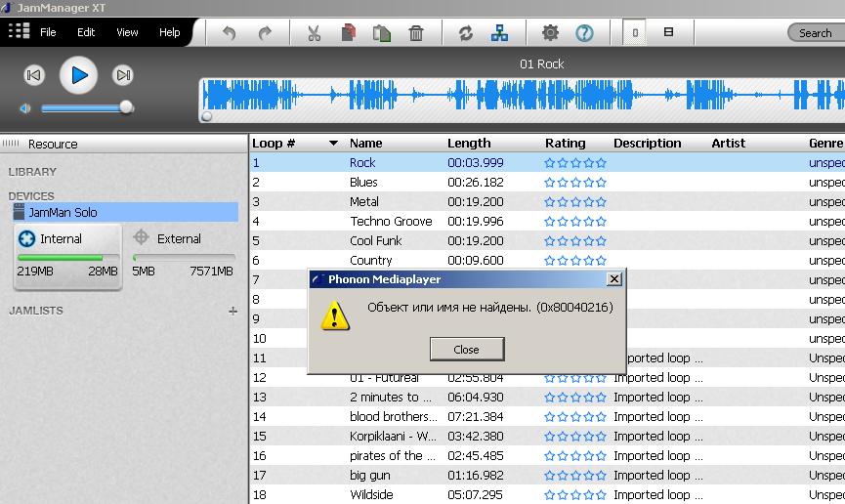Click the Search field
This screenshot has width=845, height=504.
coord(816,33)
